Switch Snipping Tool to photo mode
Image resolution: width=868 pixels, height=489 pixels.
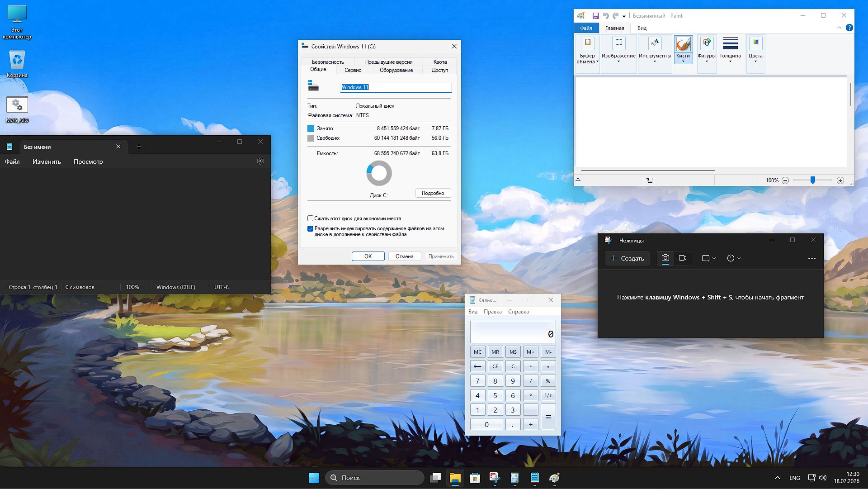665,258
